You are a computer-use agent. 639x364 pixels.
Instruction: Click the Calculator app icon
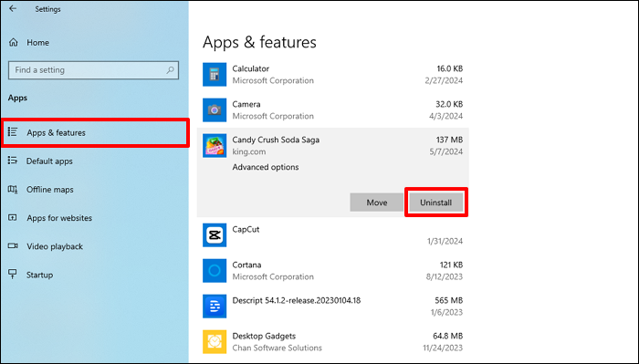215,75
